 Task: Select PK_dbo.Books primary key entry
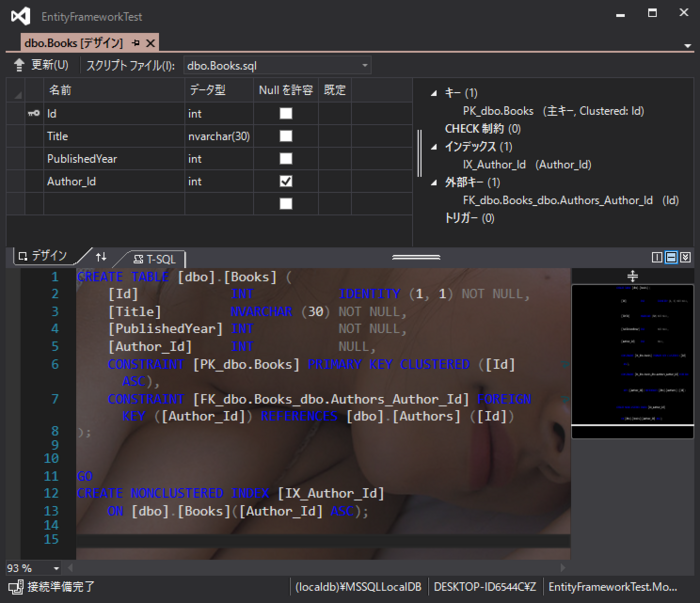(x=553, y=111)
